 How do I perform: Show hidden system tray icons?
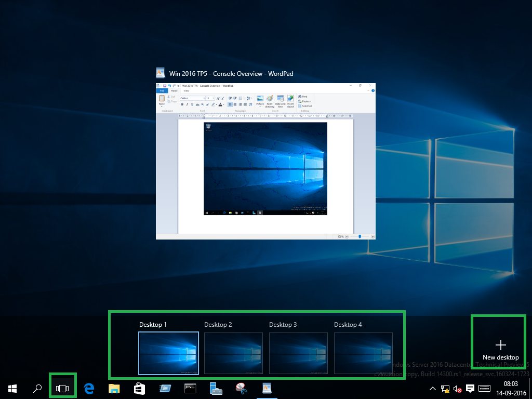click(x=433, y=389)
